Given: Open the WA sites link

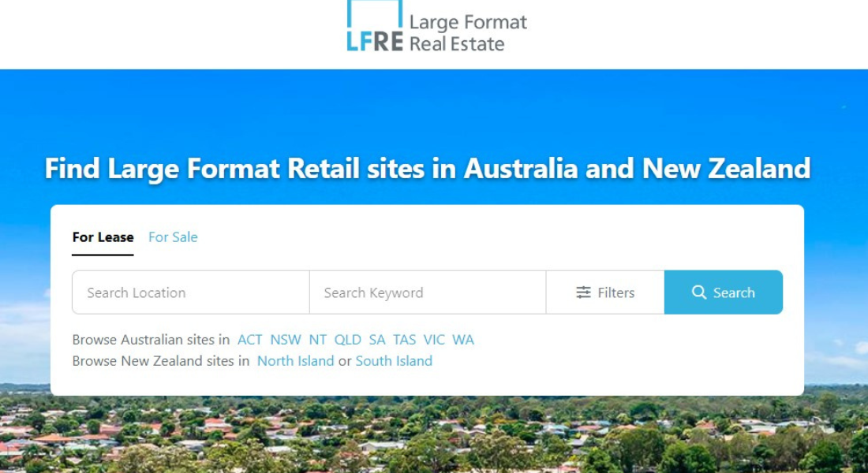Looking at the screenshot, I should coord(463,340).
